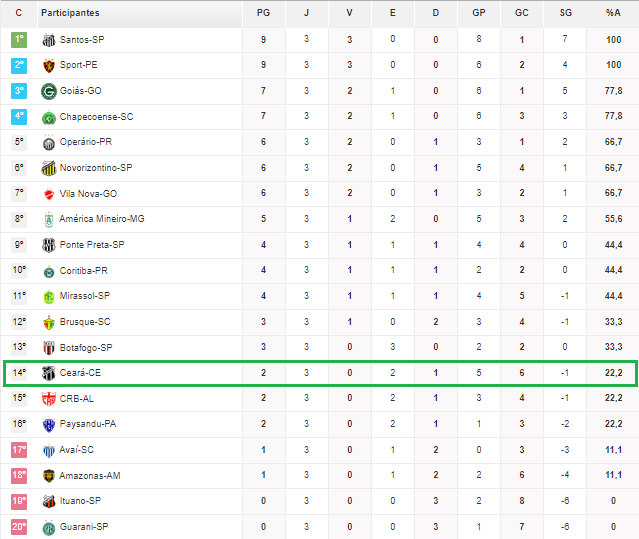Select the CRB-AL red crest

pos(48,398)
